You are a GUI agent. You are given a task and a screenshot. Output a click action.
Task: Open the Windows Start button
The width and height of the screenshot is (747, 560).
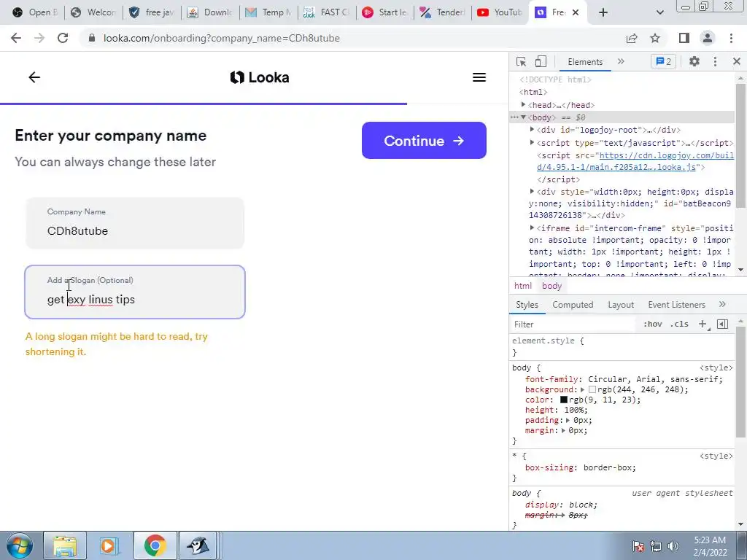(x=20, y=545)
